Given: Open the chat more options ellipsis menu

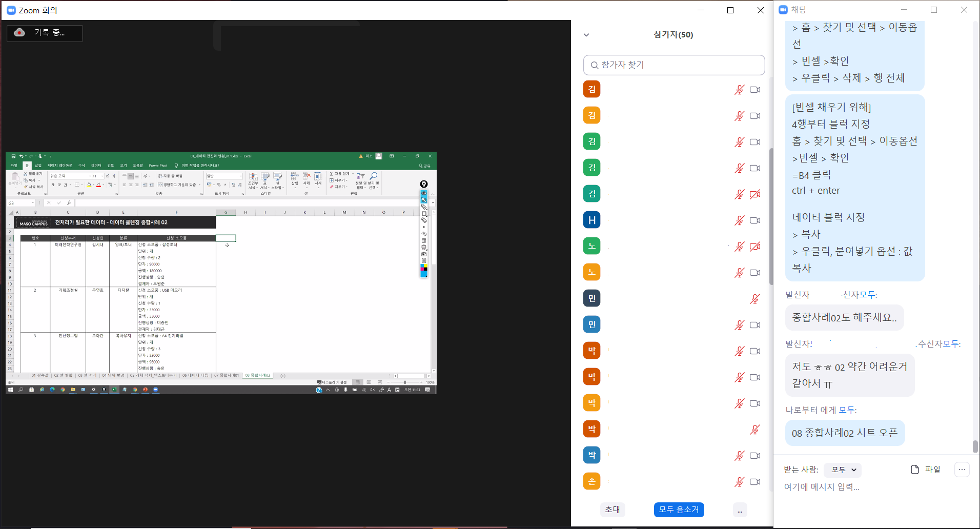Looking at the screenshot, I should pyautogui.click(x=962, y=470).
